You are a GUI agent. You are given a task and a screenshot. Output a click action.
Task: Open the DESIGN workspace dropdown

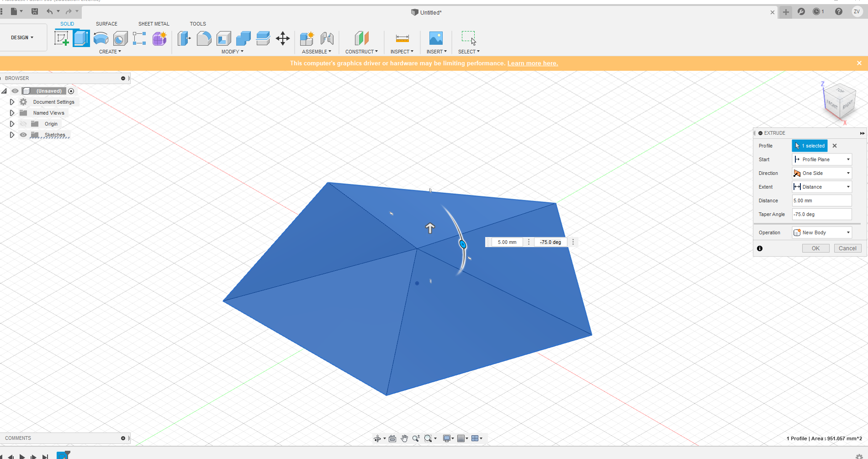point(22,37)
